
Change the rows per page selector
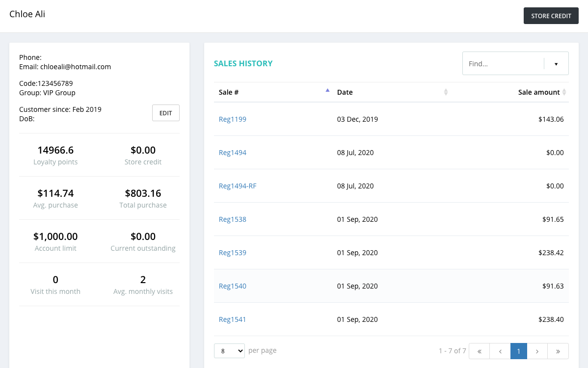(x=230, y=351)
